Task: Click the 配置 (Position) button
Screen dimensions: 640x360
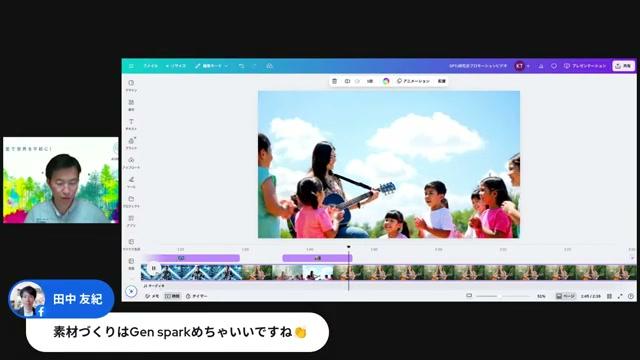Action: coord(442,81)
